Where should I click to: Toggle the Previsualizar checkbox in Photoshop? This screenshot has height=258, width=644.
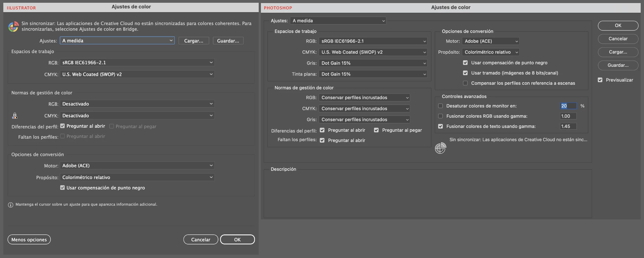point(600,80)
